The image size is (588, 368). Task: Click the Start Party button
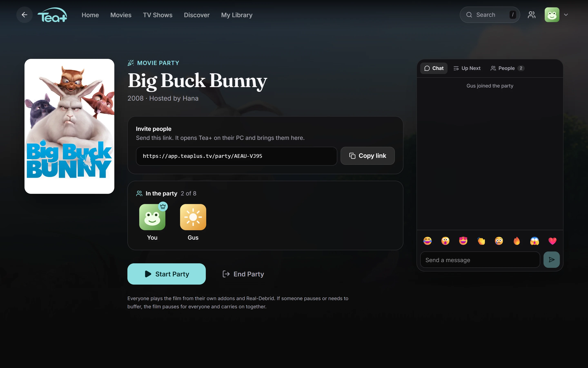click(166, 274)
